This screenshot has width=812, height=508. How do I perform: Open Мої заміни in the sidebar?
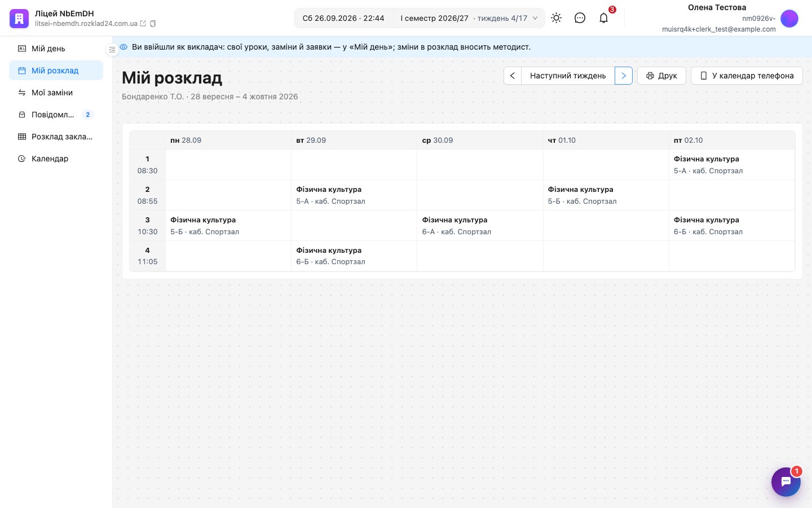(x=56, y=93)
